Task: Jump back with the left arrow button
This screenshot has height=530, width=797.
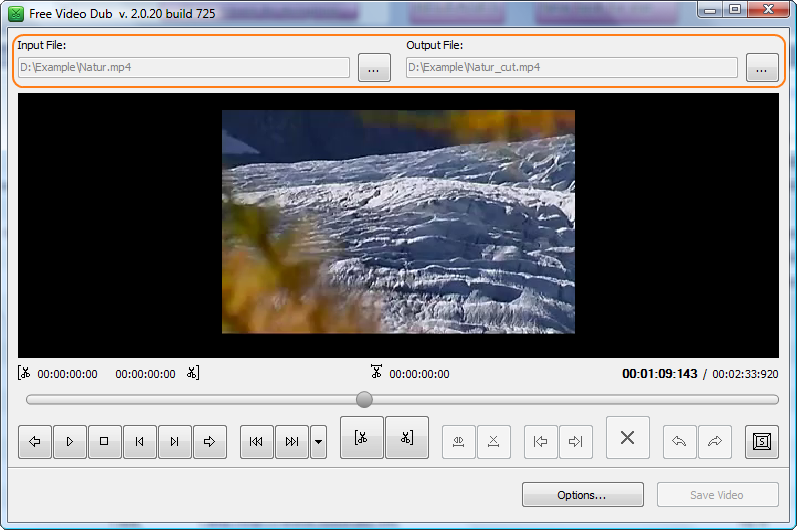Action: [35, 441]
